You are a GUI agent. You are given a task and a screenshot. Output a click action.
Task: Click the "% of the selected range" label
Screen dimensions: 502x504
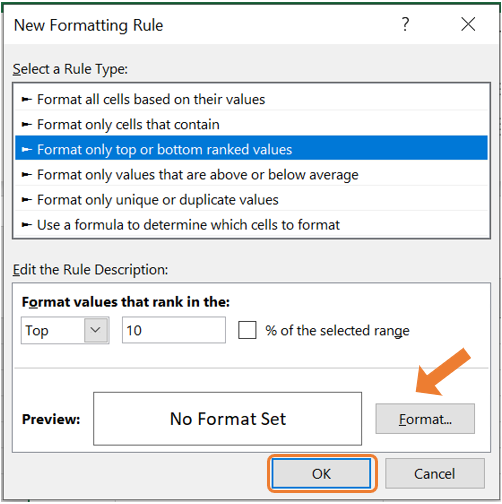point(337,331)
